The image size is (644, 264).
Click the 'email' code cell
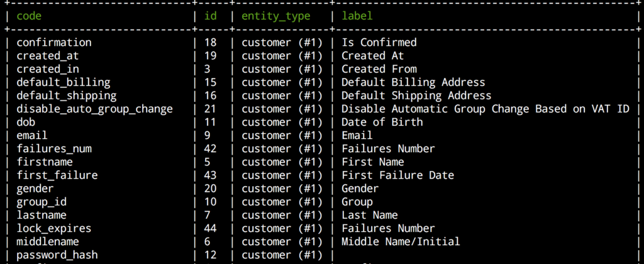pos(32,135)
